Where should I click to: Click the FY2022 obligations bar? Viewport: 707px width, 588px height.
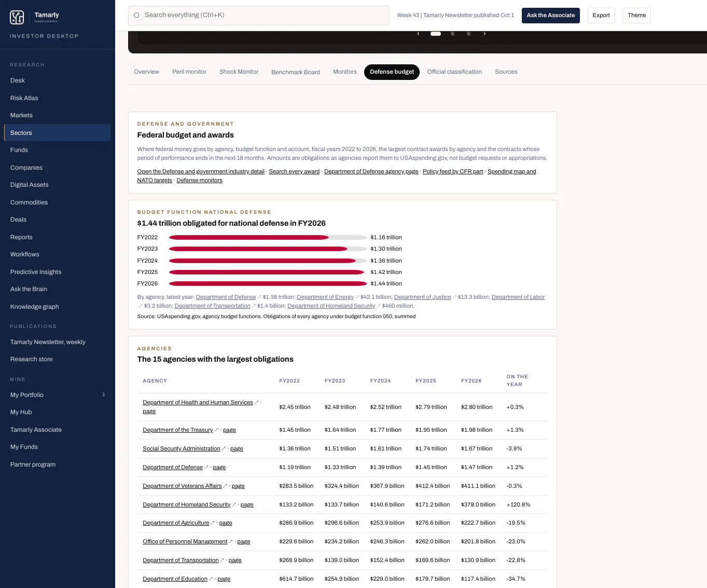pyautogui.click(x=249, y=237)
